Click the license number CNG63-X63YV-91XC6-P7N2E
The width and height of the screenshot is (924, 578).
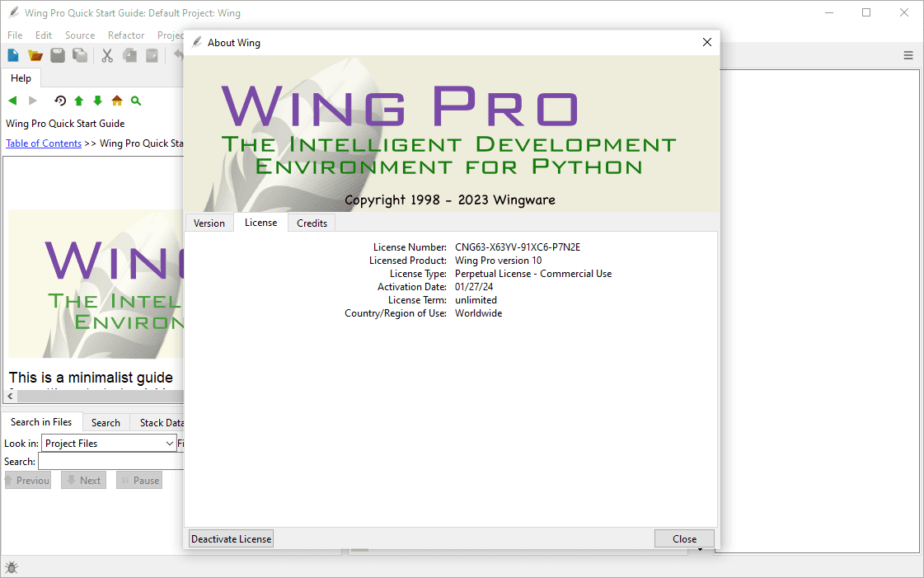tap(518, 247)
